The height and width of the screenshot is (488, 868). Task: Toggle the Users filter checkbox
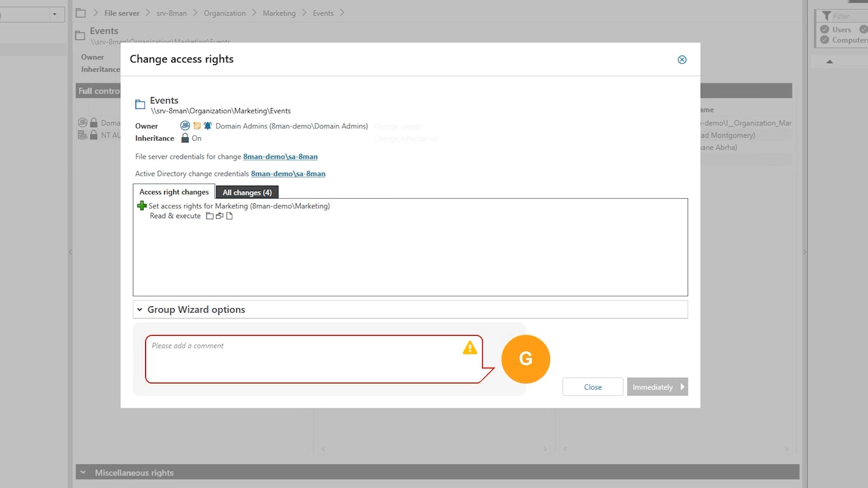(825, 29)
